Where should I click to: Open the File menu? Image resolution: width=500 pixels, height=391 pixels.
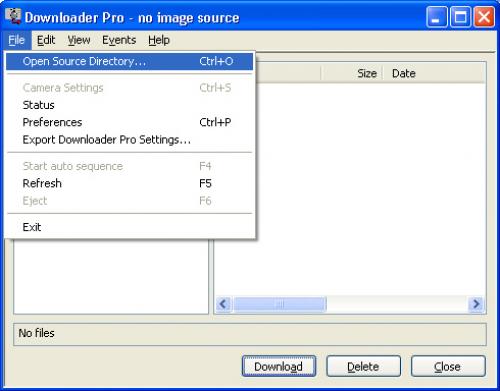tap(17, 40)
